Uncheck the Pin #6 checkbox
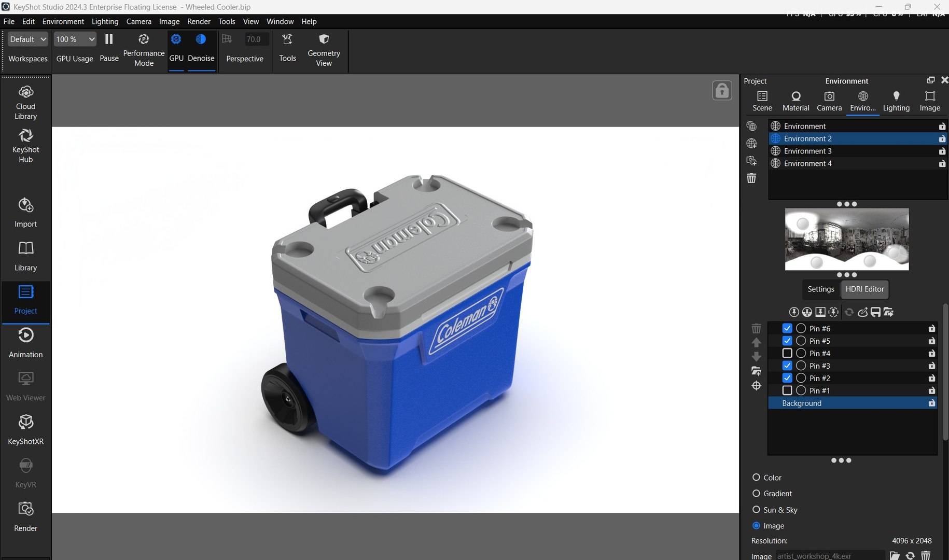Viewport: 949px width, 560px height. click(x=787, y=328)
